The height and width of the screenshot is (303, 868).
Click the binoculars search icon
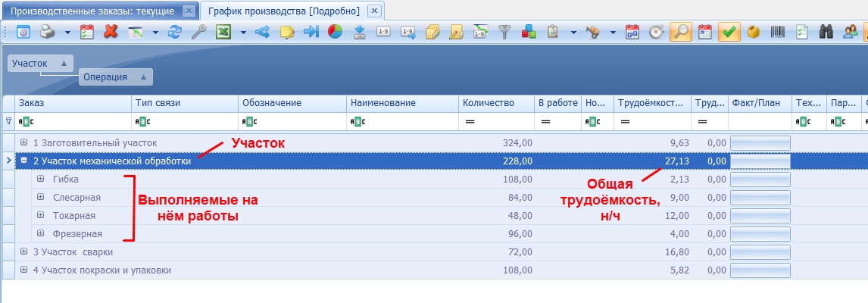pyautogui.click(x=826, y=32)
